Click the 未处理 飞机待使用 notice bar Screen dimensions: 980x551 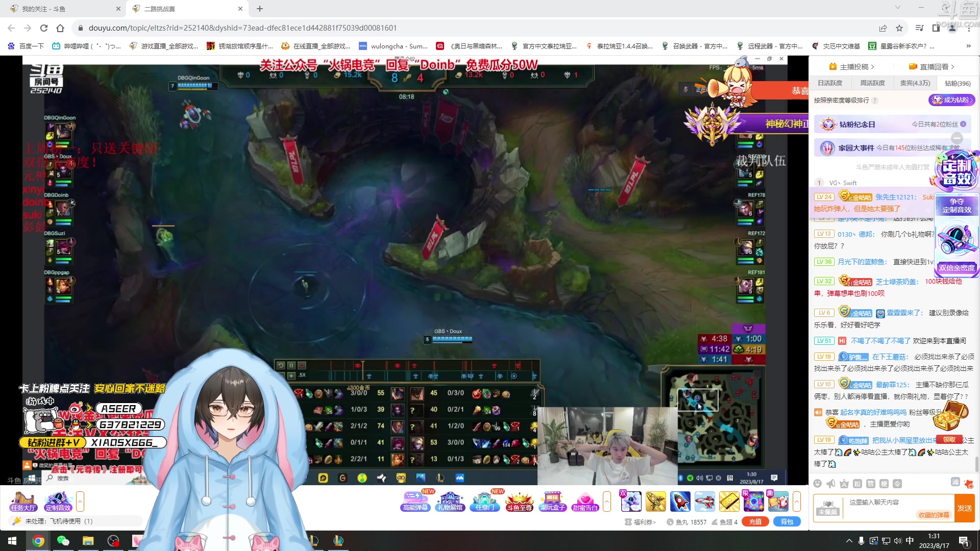click(x=76, y=521)
